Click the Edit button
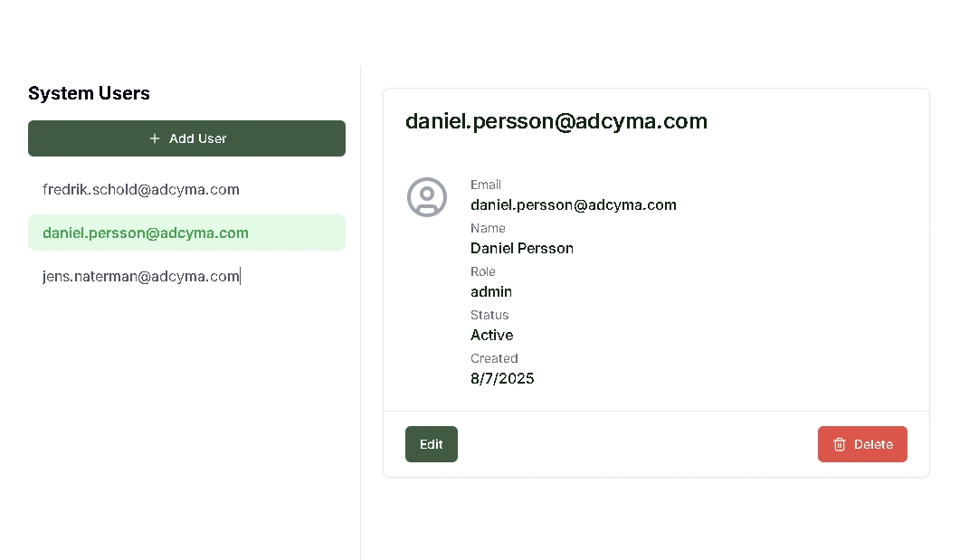 [x=432, y=444]
